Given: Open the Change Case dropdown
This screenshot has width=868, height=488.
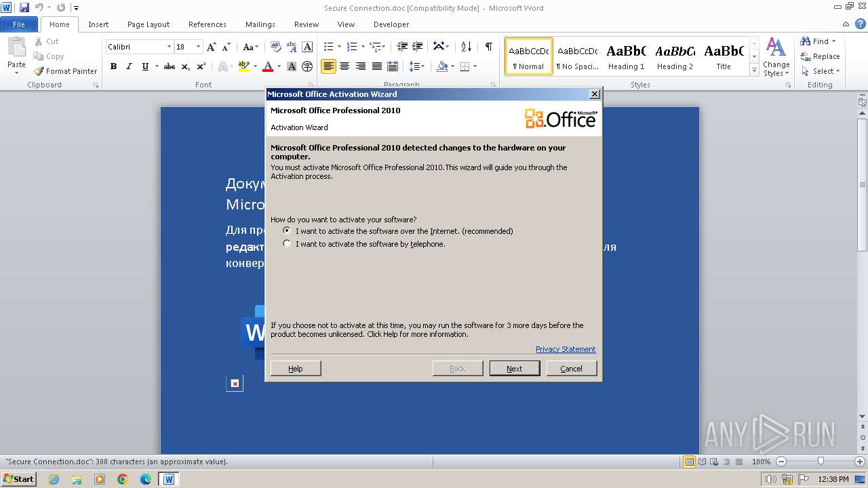Looking at the screenshot, I should coord(250,47).
